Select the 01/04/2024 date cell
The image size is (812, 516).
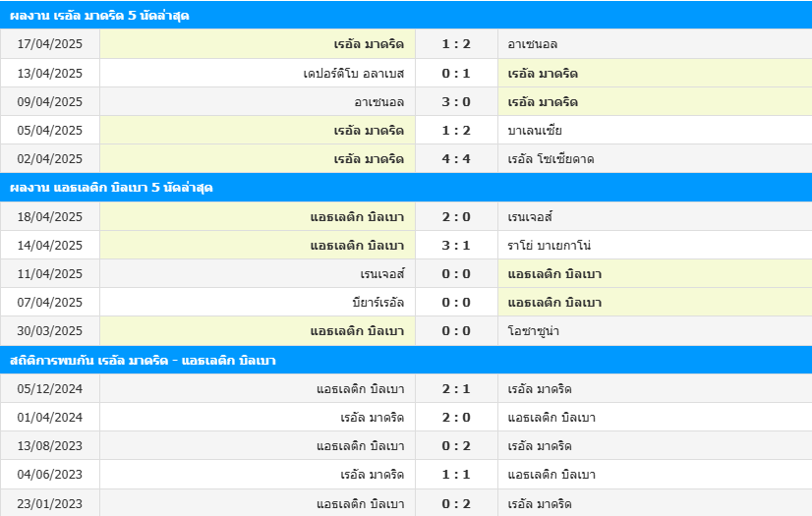tap(50, 417)
